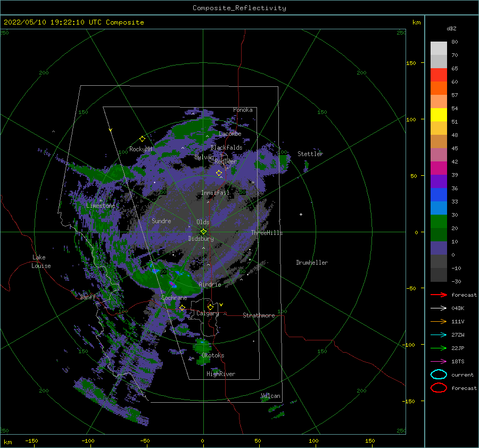Click the current legend label
Screen dimensions: 479x448
[463, 375]
